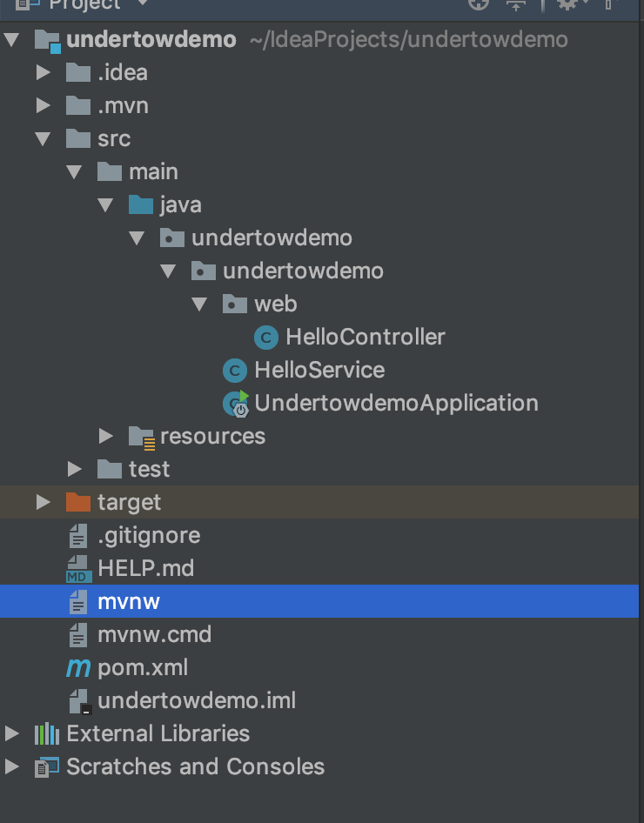Select the orange target folder

coord(129,503)
